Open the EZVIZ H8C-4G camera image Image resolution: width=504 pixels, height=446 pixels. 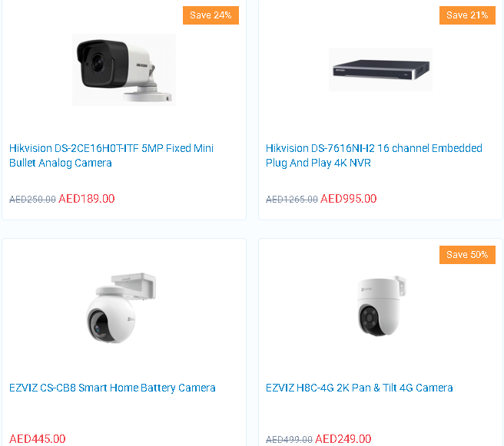click(381, 306)
